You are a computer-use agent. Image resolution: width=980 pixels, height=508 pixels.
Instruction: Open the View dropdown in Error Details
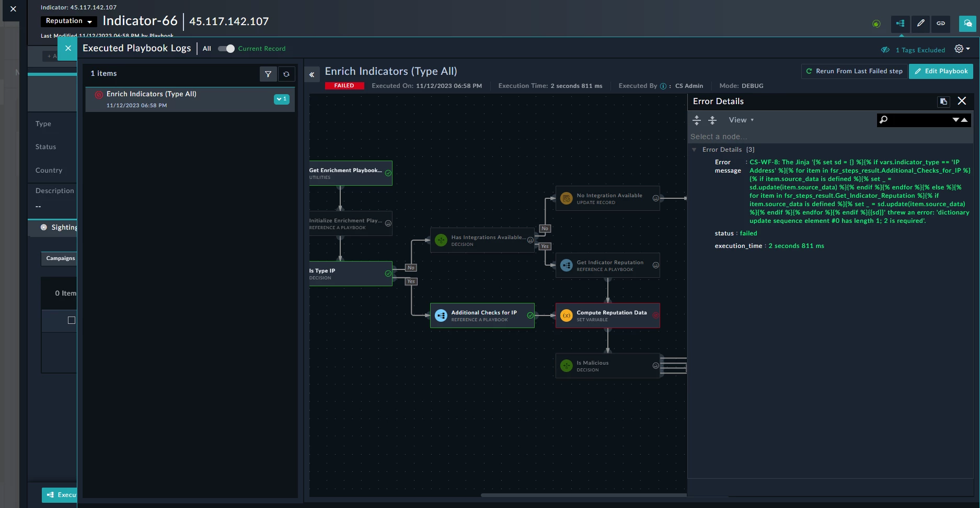tap(741, 120)
